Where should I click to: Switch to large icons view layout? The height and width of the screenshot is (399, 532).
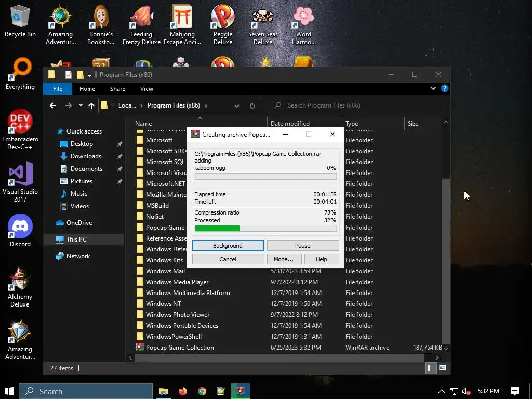coord(443,368)
